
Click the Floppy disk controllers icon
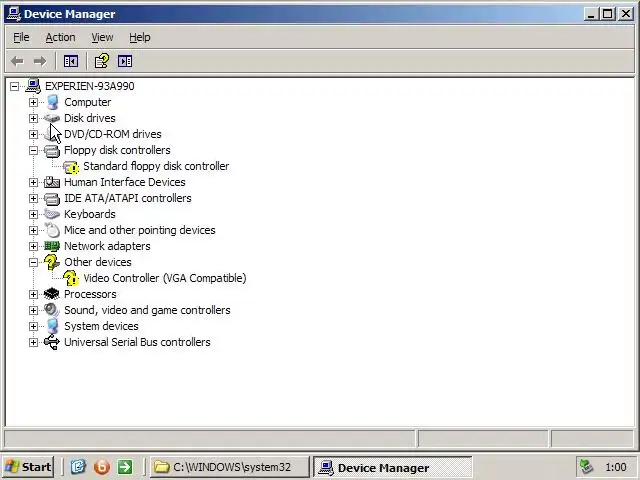click(x=52, y=150)
